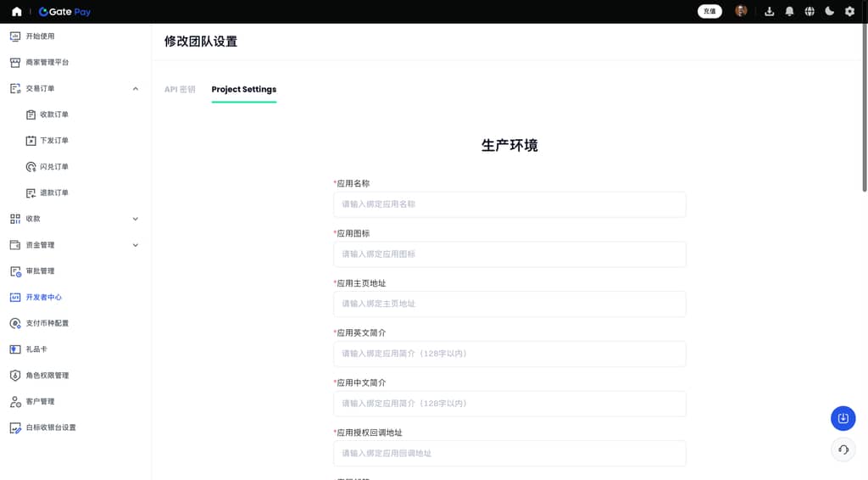Switch to the API 密钥 tab
The image size is (868, 480).
[x=180, y=89]
